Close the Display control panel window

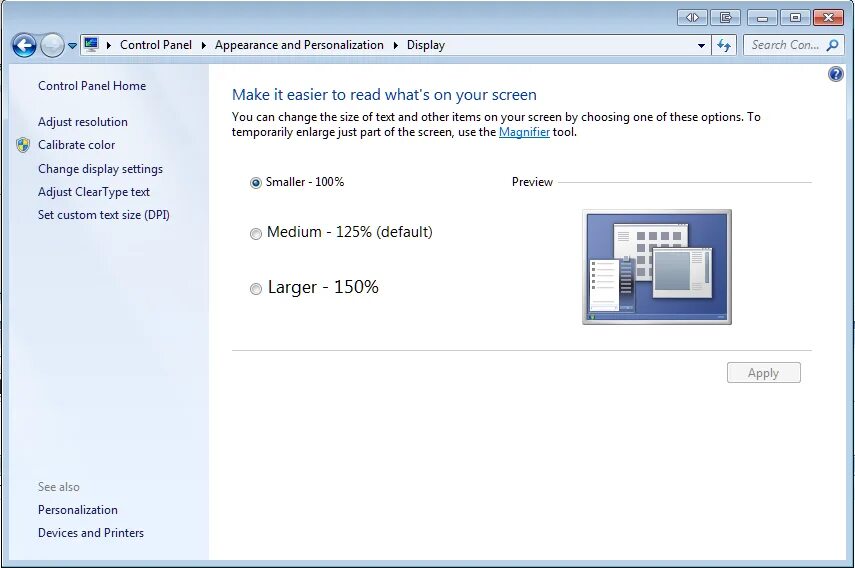pos(828,17)
